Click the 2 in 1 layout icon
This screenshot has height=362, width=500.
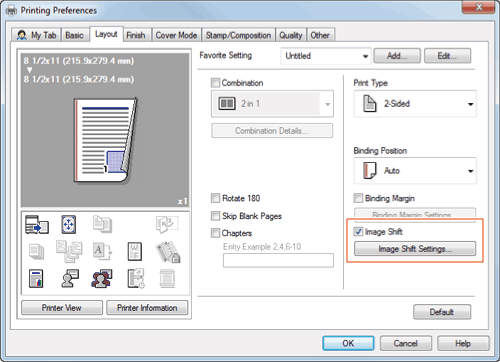click(227, 103)
